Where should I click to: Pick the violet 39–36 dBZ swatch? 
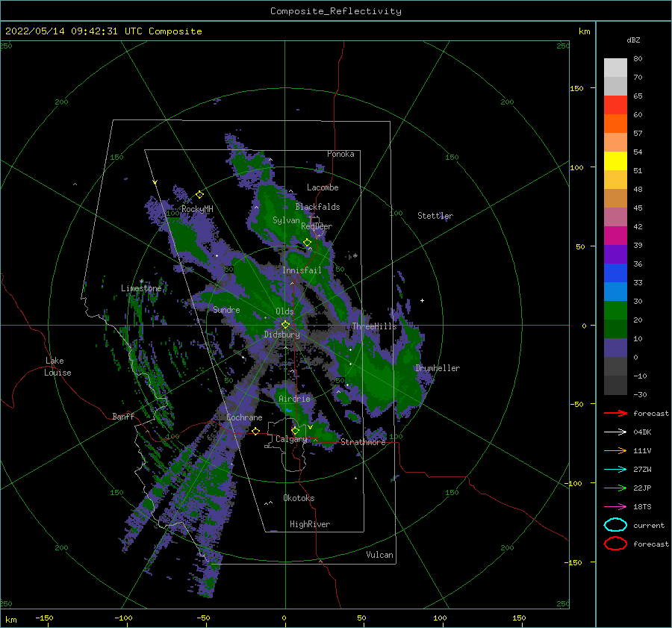click(x=615, y=255)
